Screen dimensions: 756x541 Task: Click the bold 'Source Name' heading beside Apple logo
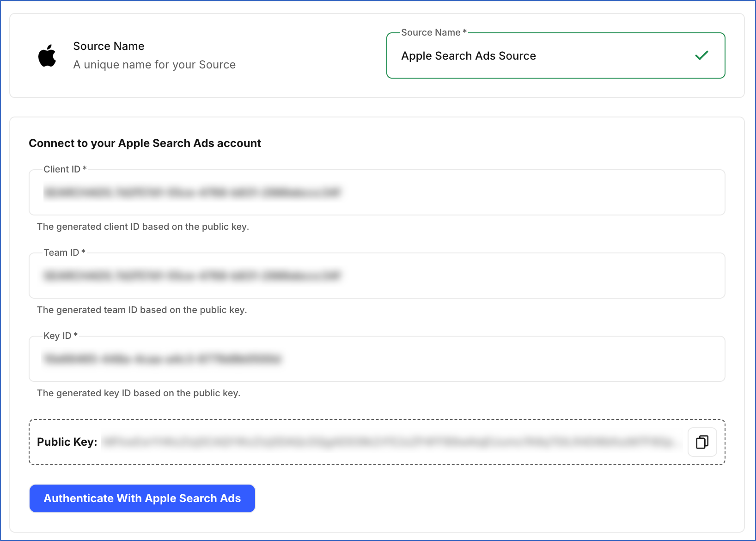109,46
